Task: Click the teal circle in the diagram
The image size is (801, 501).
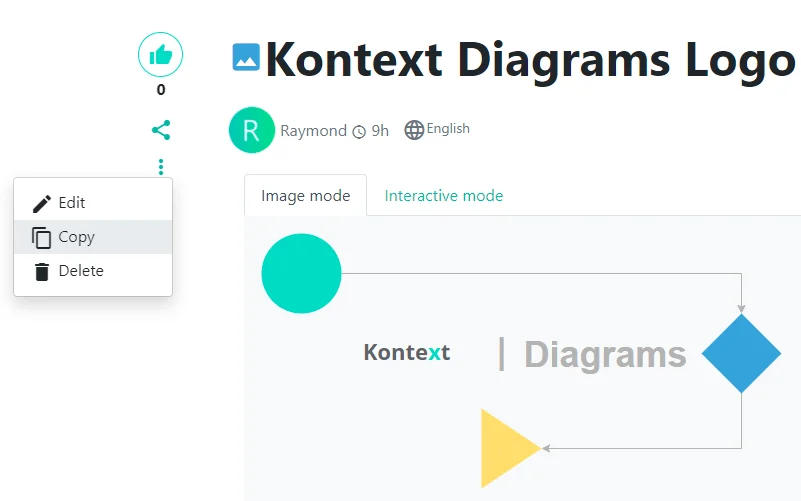Action: coord(301,273)
